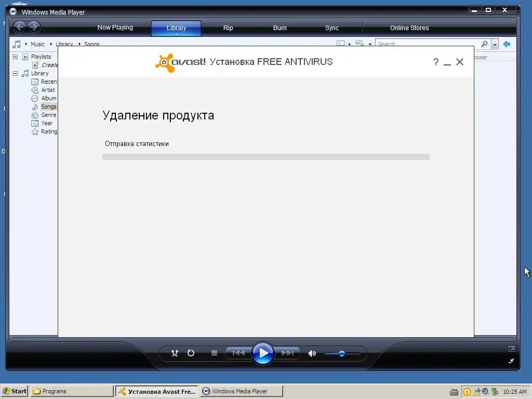Open the Burn tab
The image size is (532, 399).
280,28
